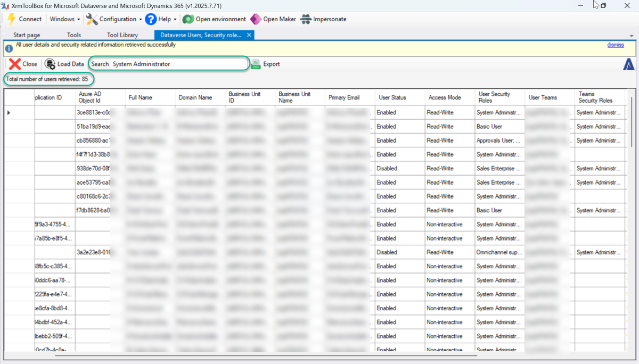The height and width of the screenshot is (364, 639).
Task: Open the tab list dropdown arrow at right
Action: coord(631,35)
